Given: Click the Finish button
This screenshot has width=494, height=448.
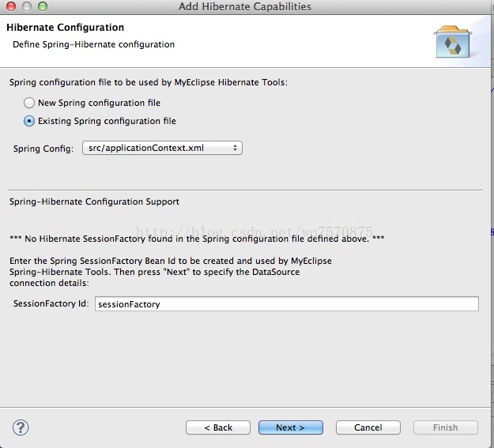Looking at the screenshot, I should (x=446, y=427).
